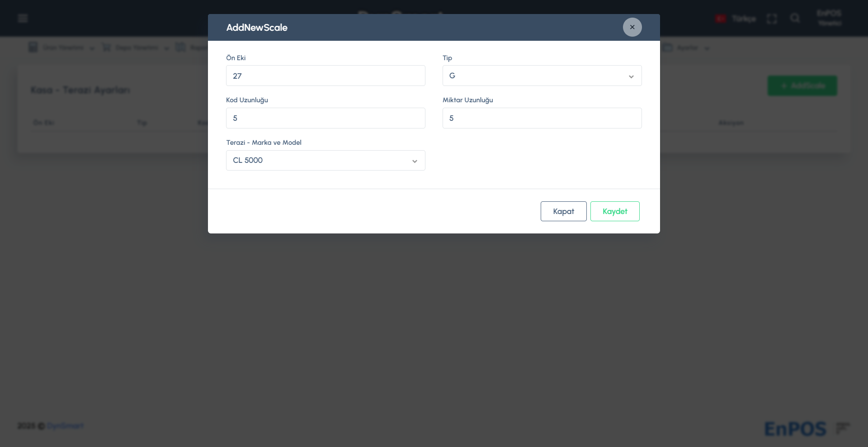Open the EnPOS user profile menu
Viewport: 868px width, 447px height.
point(829,18)
